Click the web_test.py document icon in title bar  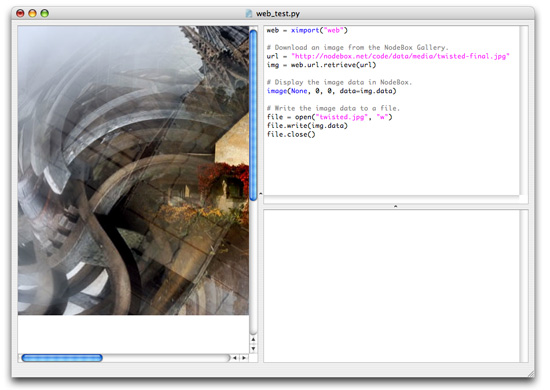(x=249, y=14)
